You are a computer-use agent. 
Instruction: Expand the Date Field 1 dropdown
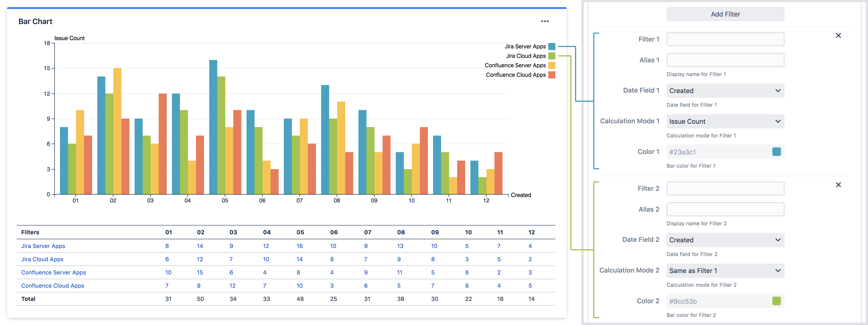click(x=725, y=91)
